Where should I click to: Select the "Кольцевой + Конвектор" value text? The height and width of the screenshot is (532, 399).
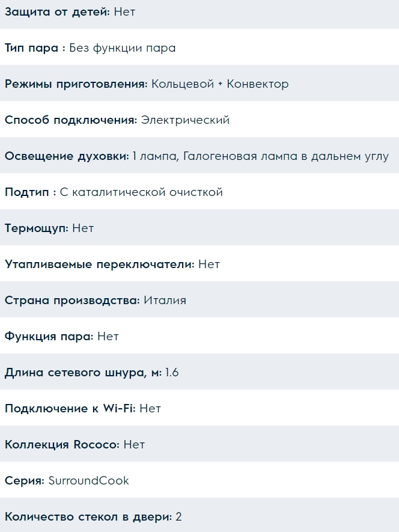220,84
